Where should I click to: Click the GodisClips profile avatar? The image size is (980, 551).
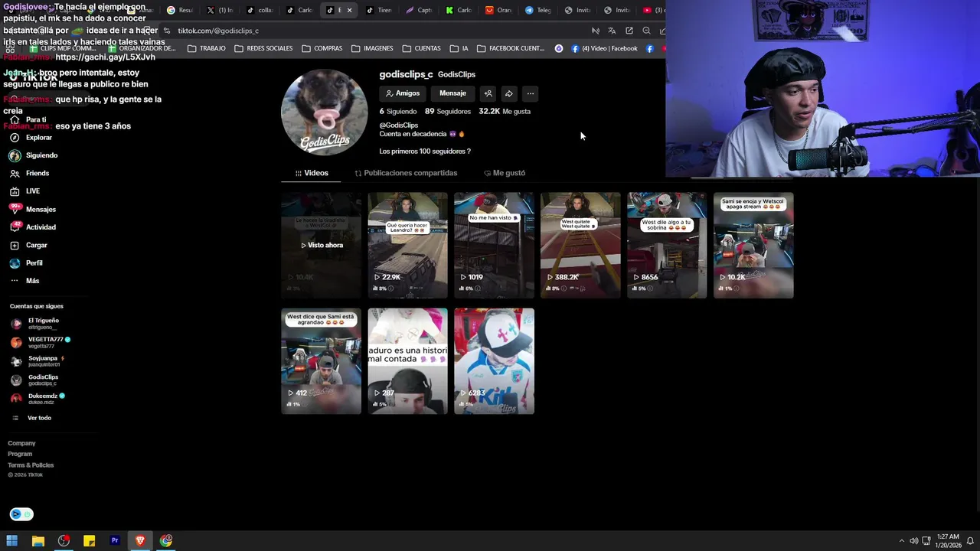325,112
